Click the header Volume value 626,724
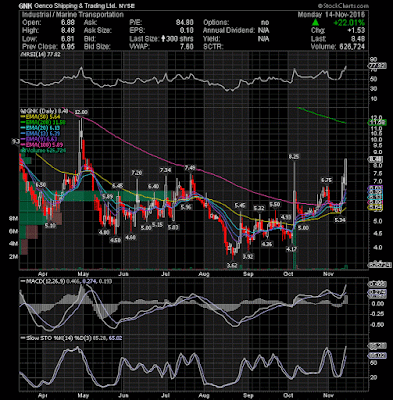 351,47
